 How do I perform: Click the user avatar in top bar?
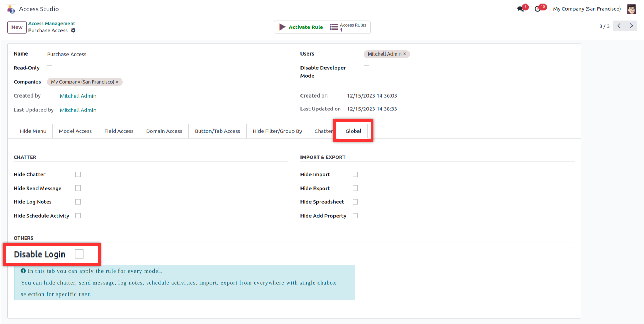[631, 9]
